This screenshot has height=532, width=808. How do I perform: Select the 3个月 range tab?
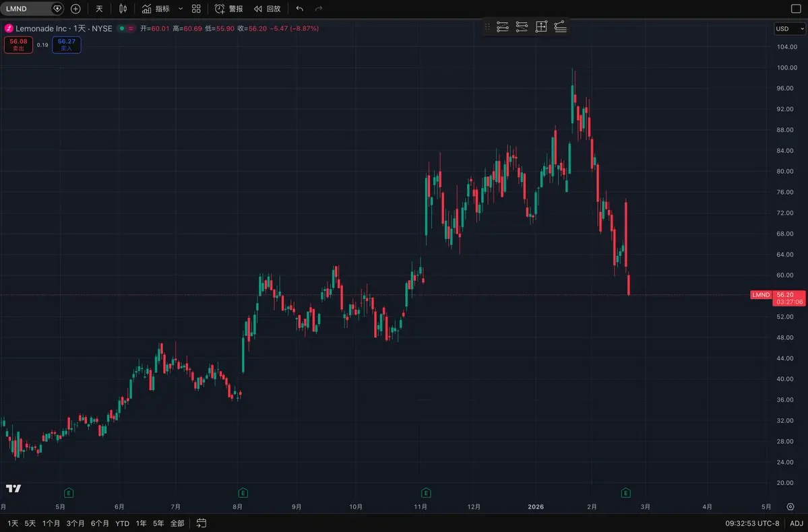click(75, 523)
